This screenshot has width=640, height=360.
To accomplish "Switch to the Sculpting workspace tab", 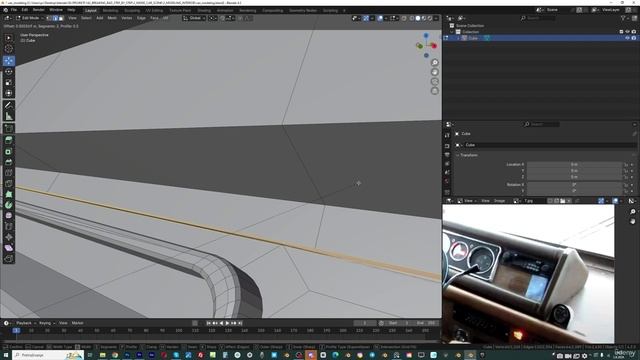I will coord(132,10).
